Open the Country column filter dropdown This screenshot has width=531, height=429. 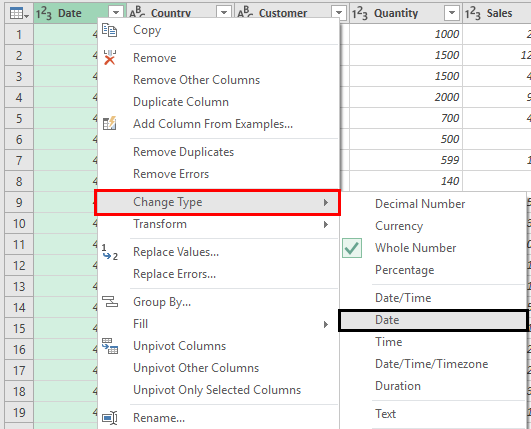point(224,13)
